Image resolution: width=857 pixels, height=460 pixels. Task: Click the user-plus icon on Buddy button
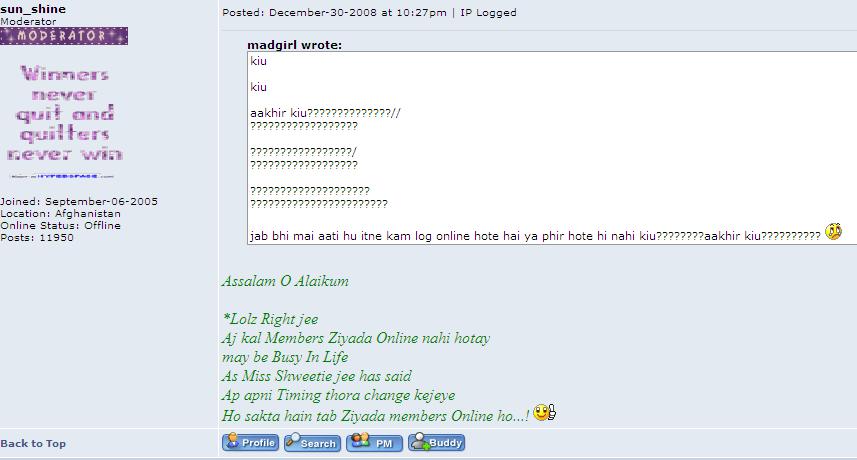(420, 441)
